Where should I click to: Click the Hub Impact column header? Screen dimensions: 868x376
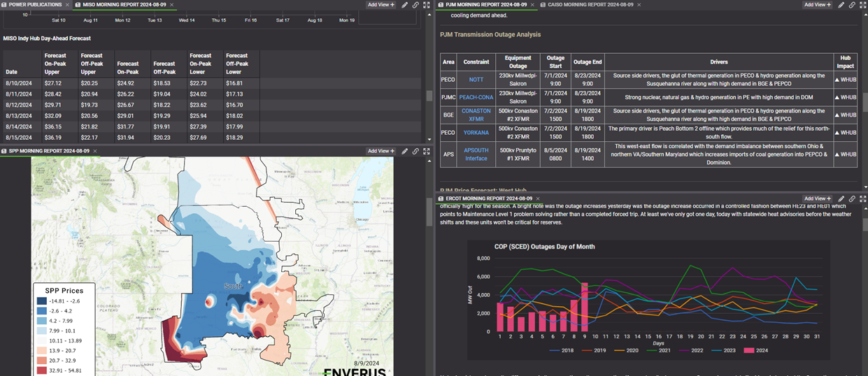point(845,62)
